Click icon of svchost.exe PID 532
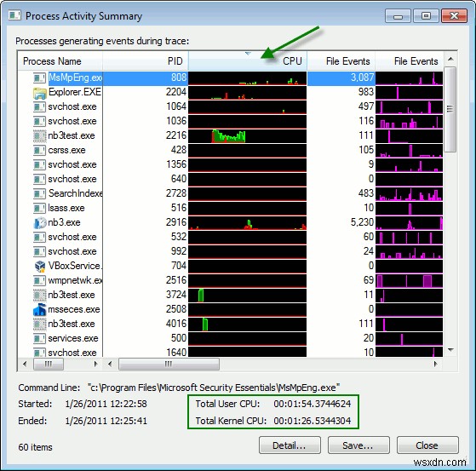 pos(39,237)
